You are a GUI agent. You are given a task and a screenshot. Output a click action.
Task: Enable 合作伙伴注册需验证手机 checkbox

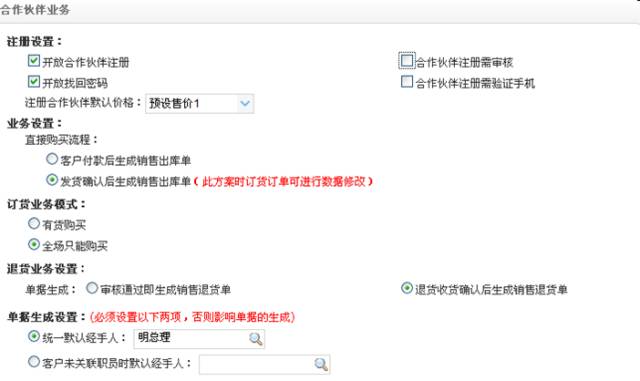(x=407, y=82)
